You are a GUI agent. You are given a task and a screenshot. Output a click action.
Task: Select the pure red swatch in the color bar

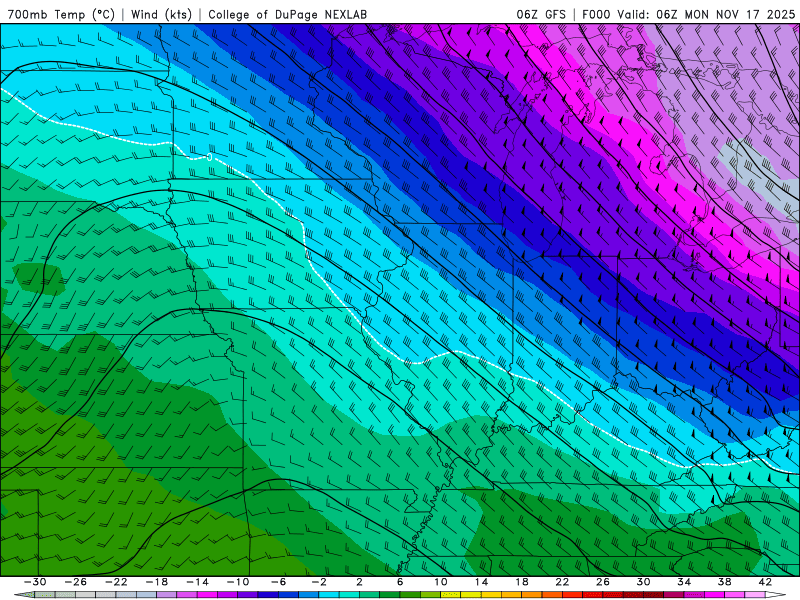572,594
